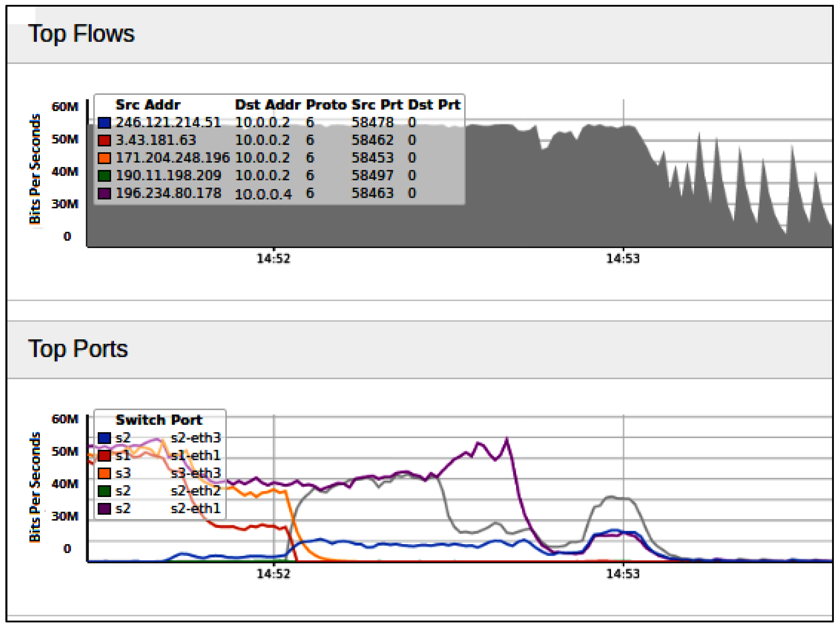Click the Switch Port legend header
This screenshot has width=840, height=627.
coord(159,420)
